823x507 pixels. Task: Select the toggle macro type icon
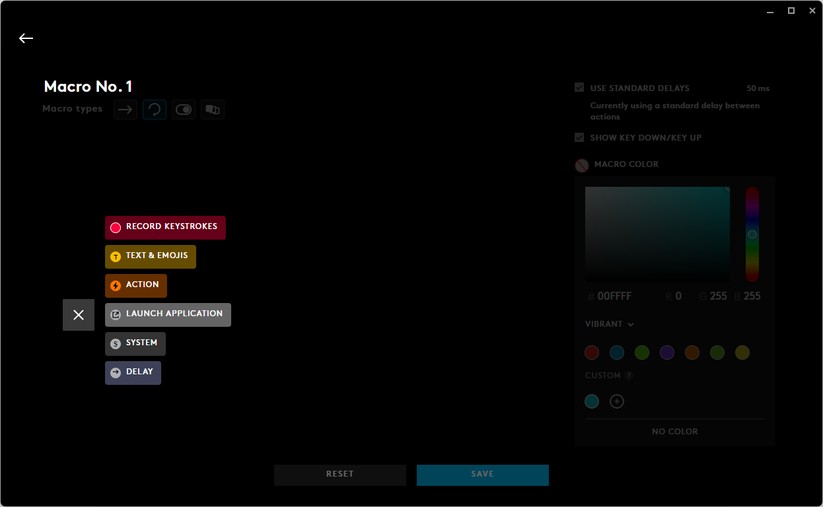point(183,110)
